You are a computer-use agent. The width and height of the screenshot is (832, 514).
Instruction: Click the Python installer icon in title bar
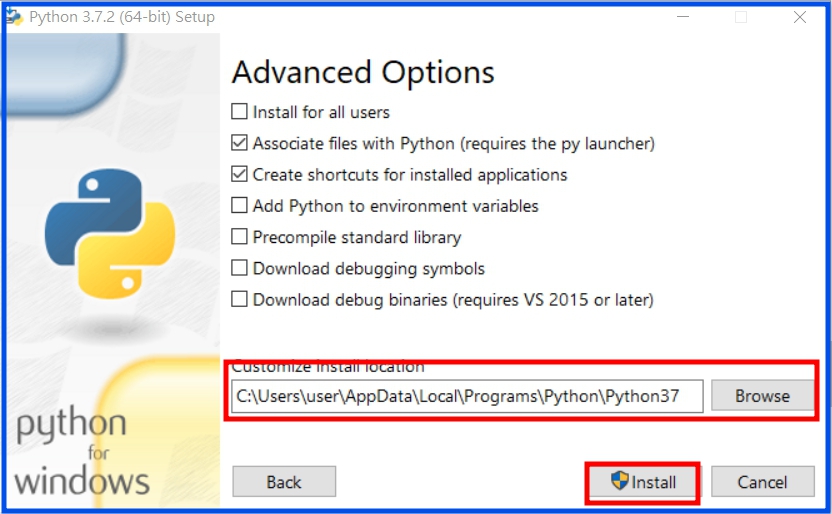coord(15,17)
